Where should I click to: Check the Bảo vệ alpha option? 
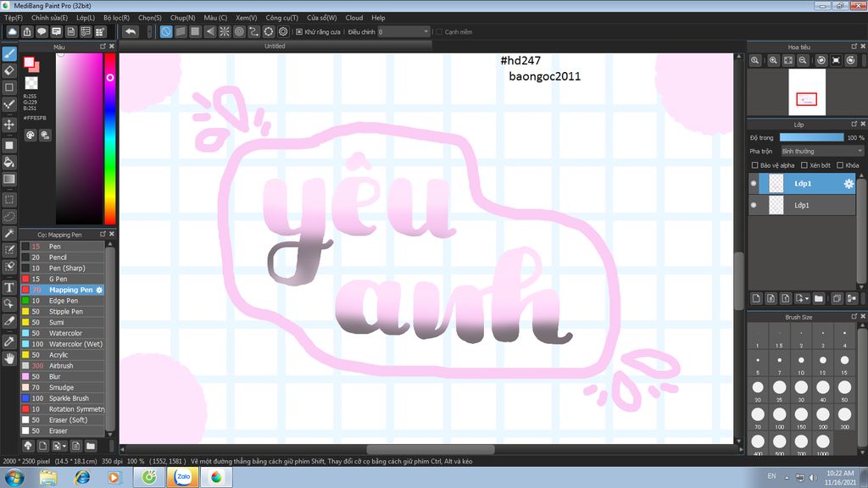[x=754, y=165]
